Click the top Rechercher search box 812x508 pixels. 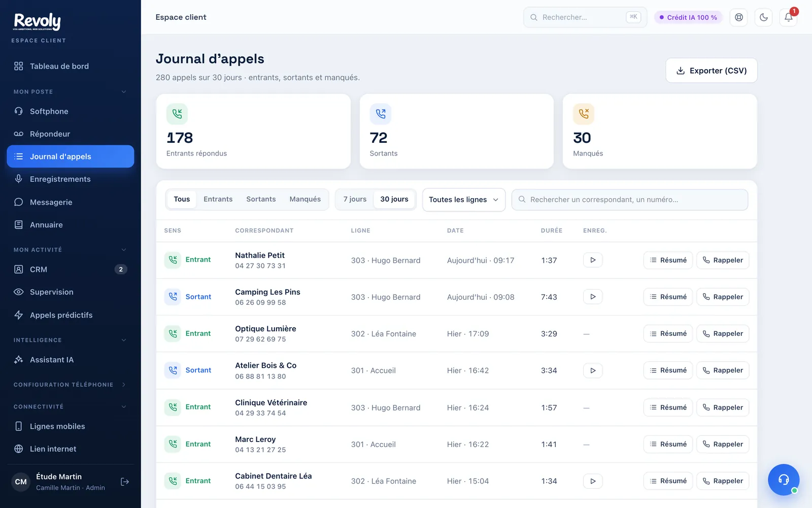tap(585, 17)
